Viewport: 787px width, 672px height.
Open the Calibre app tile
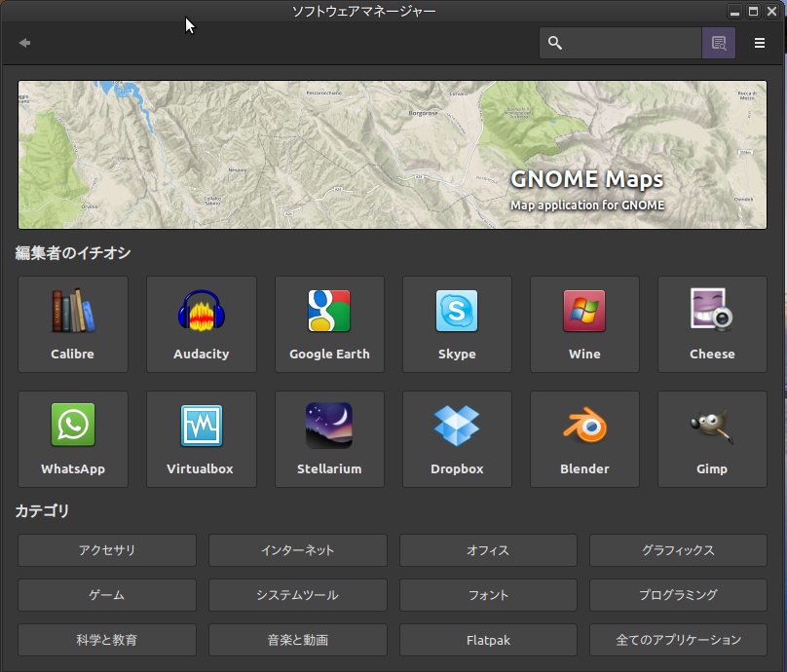[73, 324]
